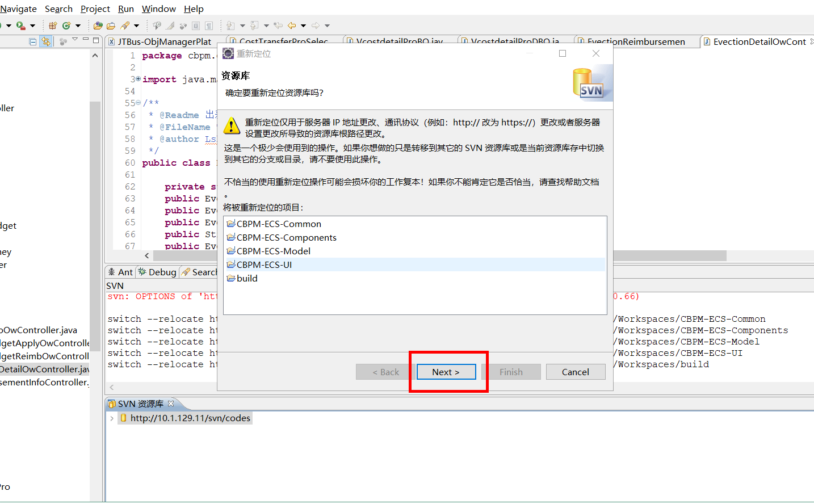
Task: Open the Project menu
Action: [95, 9]
